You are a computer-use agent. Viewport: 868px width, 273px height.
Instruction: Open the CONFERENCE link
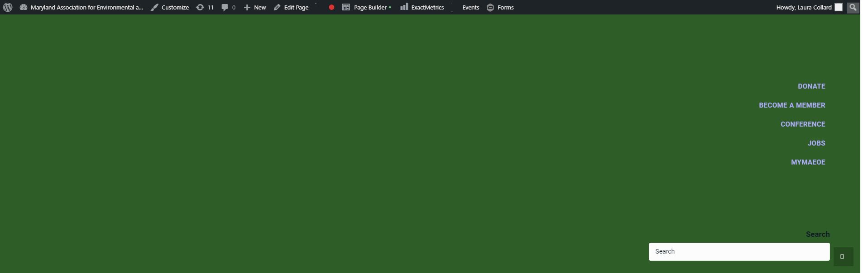[x=803, y=124]
